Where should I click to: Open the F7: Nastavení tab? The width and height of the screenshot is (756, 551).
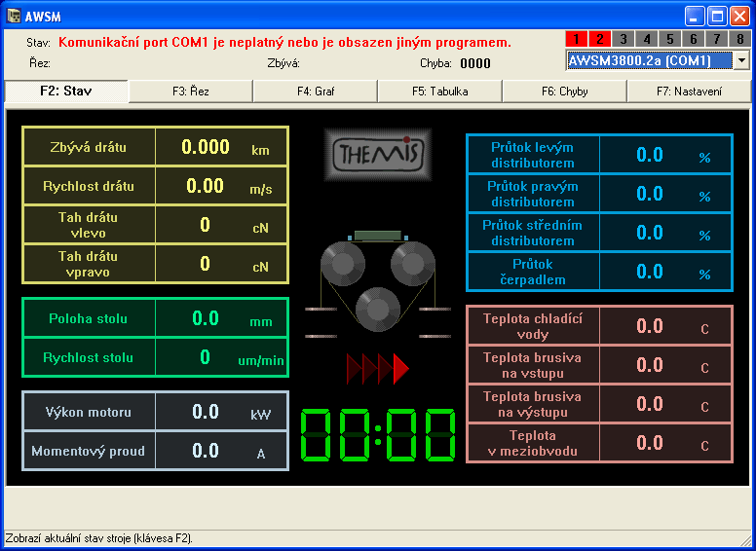690,92
